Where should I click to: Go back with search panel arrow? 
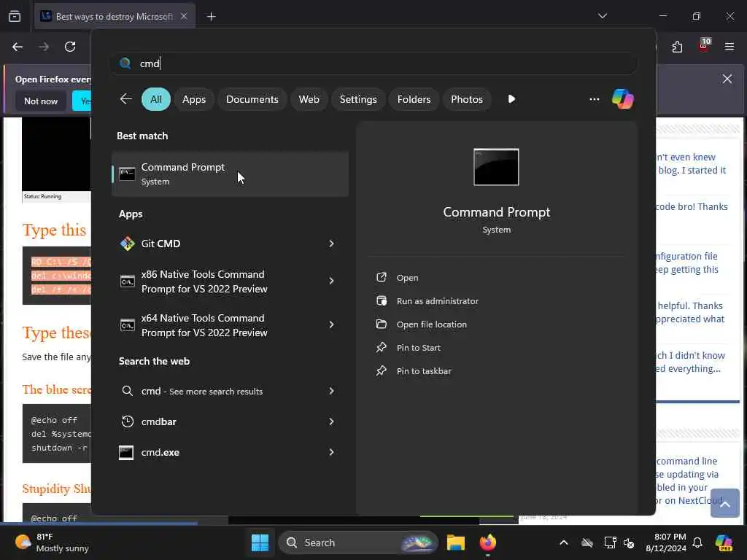tap(125, 99)
